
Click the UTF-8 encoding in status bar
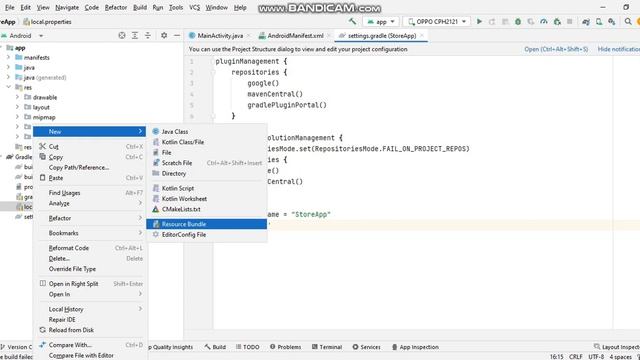tap(596, 357)
